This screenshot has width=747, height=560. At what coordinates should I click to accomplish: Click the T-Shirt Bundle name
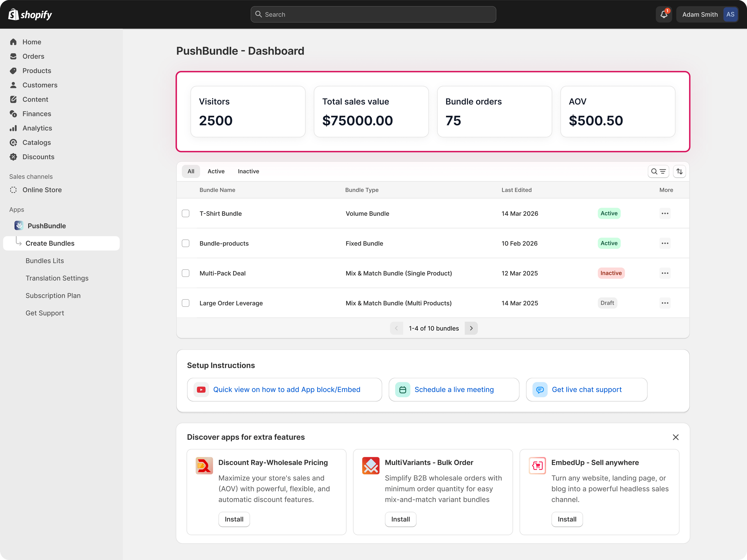click(221, 214)
